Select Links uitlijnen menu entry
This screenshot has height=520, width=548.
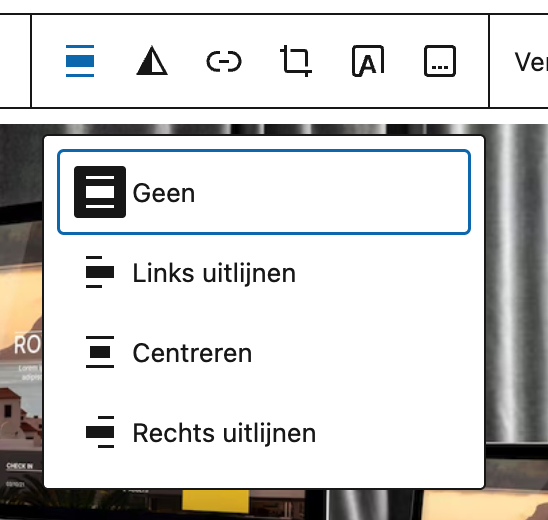point(264,272)
